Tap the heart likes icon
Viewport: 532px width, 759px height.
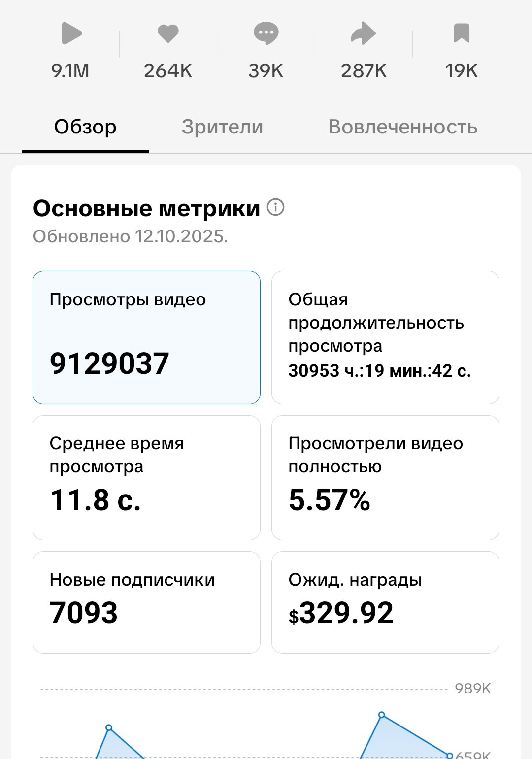coord(168,34)
